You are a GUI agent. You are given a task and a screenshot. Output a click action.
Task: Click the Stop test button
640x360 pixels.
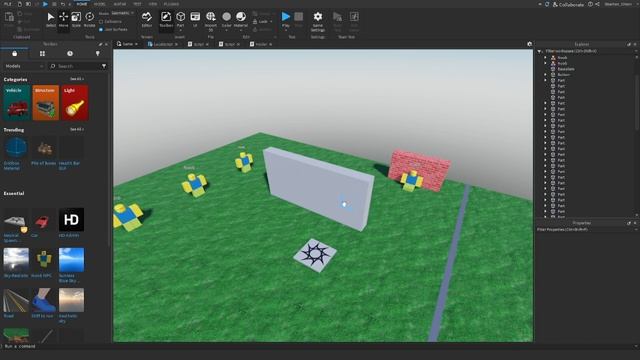[x=299, y=19]
